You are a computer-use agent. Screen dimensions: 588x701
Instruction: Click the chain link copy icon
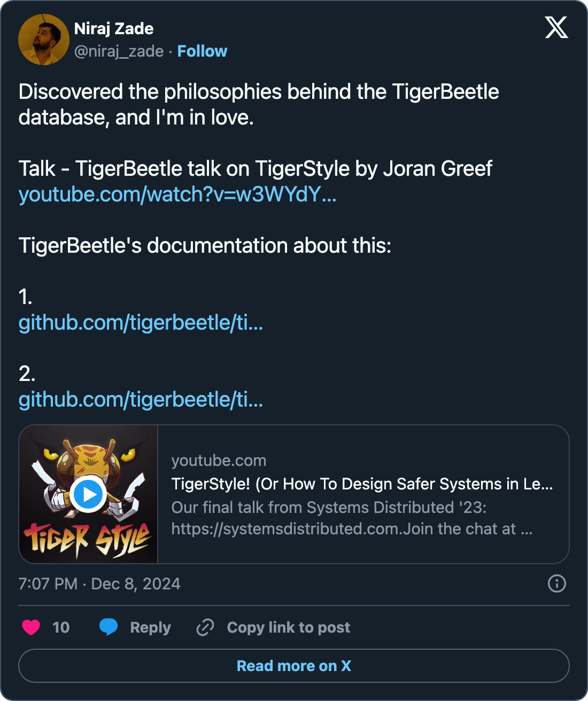[x=205, y=627]
